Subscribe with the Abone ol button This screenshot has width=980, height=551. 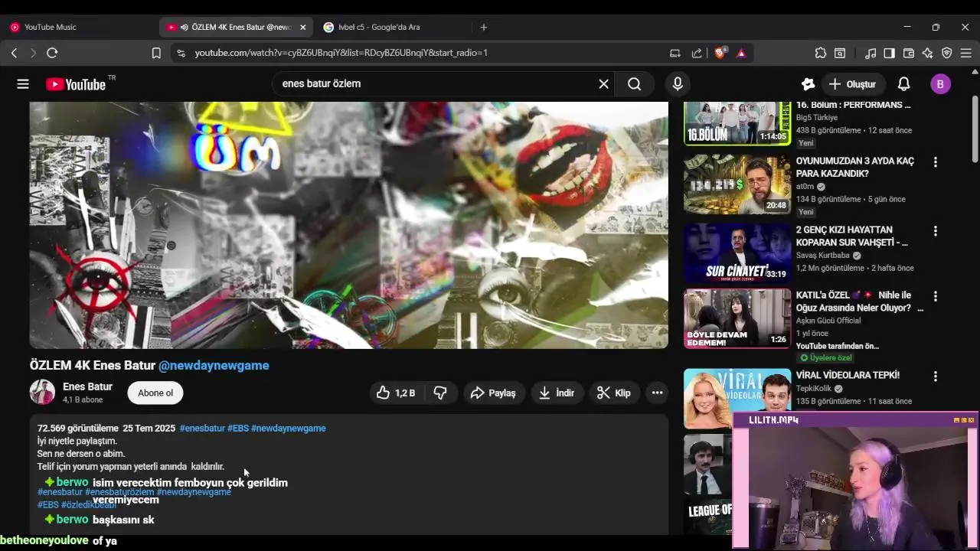click(x=155, y=393)
